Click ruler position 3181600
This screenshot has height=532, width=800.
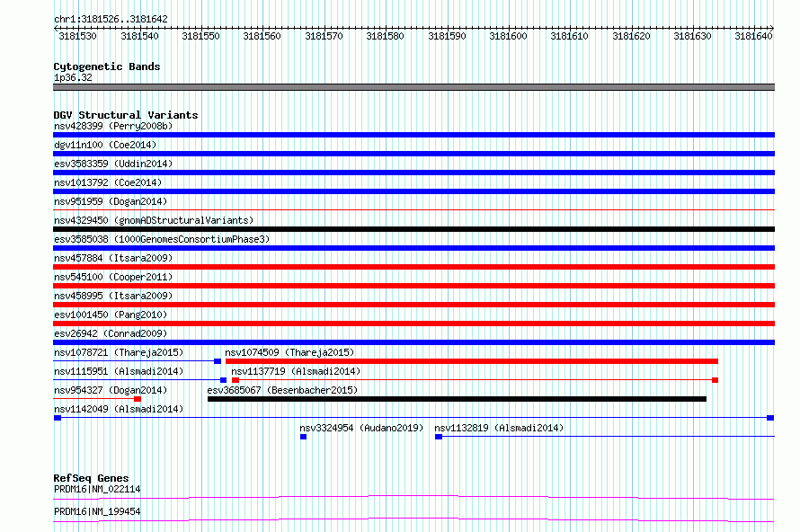pos(508,36)
